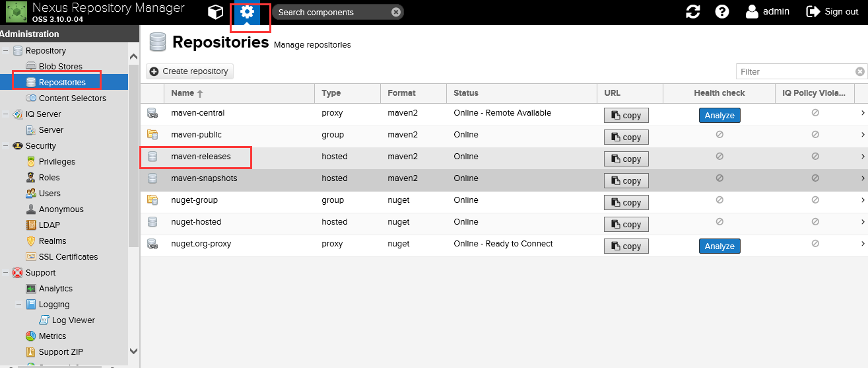Screen dimensions: 868x368
Task: Click the sidebar scrollbar up arrow
Action: coord(134,57)
